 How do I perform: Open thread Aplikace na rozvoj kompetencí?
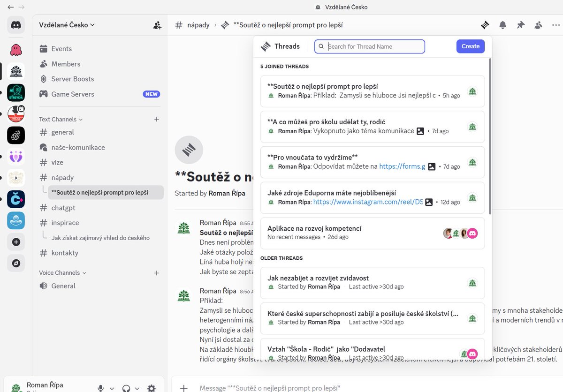373,233
